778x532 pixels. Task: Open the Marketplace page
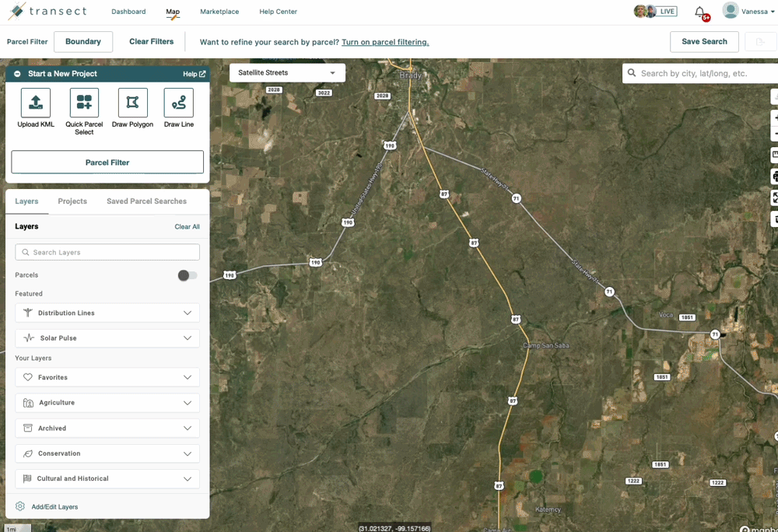219,12
